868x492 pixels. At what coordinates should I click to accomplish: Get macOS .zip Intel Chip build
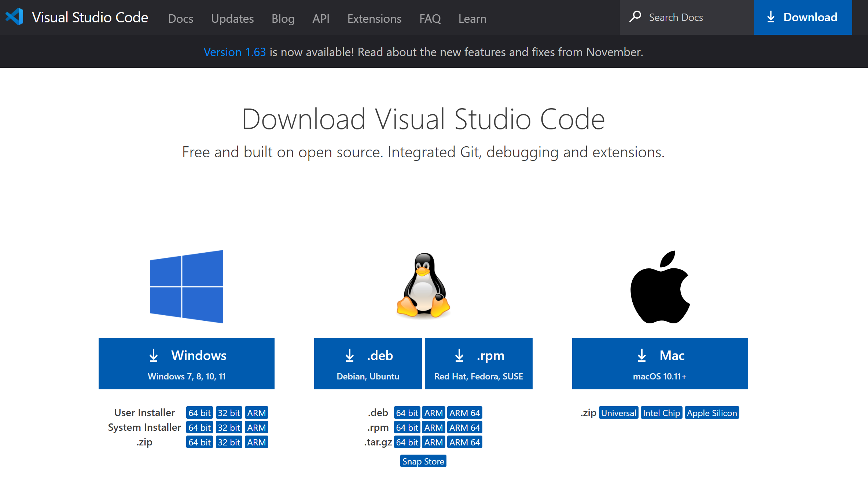pyautogui.click(x=661, y=413)
